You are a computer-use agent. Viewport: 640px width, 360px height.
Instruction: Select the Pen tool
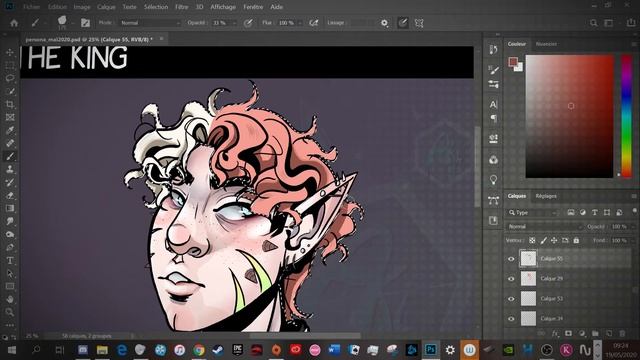[x=10, y=247]
